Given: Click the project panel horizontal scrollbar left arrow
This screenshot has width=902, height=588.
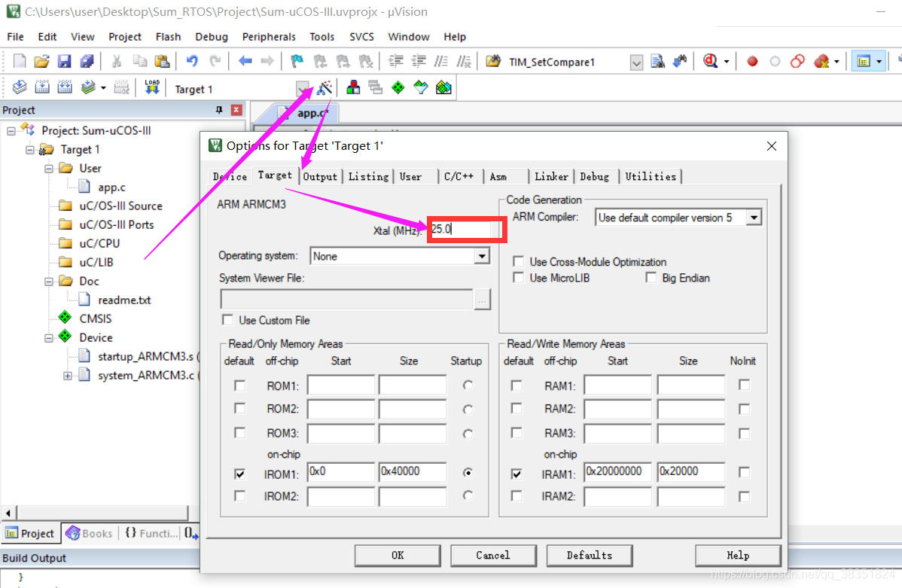Looking at the screenshot, I should pyautogui.click(x=8, y=512).
